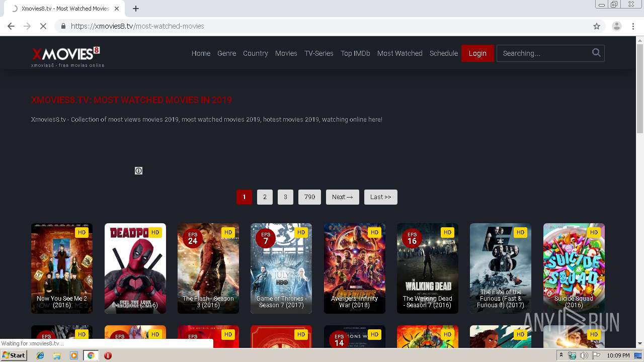Click the site lock icon
644x362 pixels.
point(63,26)
